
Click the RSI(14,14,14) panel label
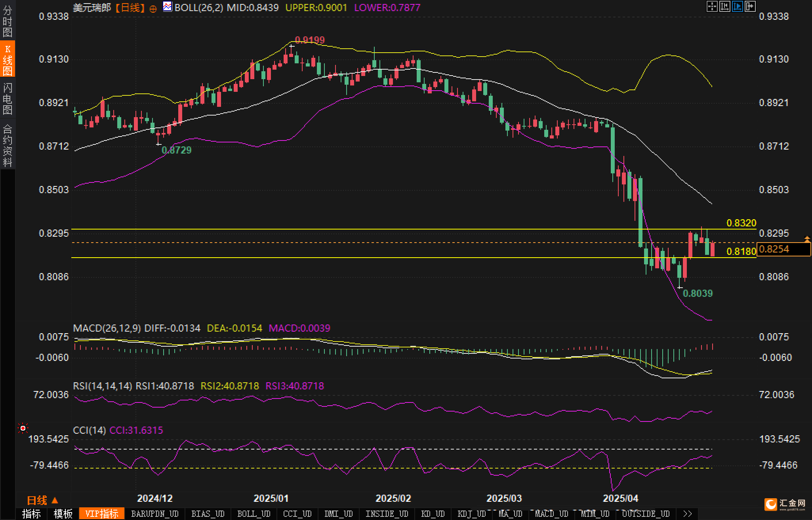[103, 386]
